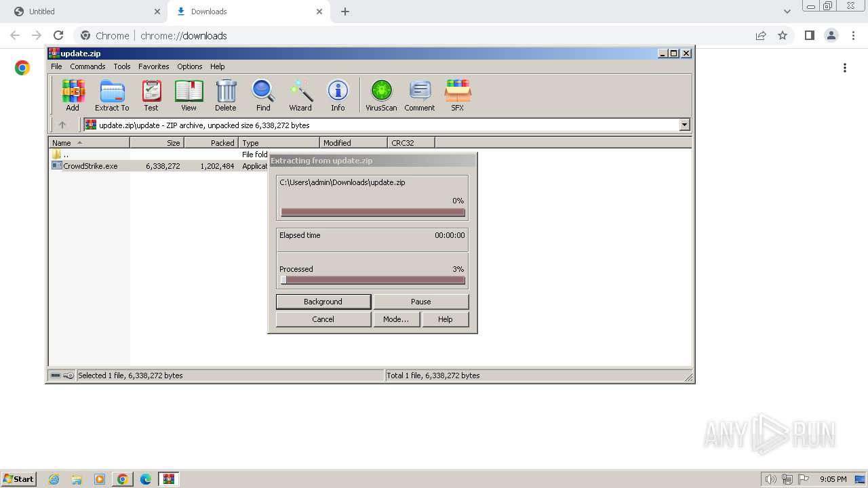
Task: Click the Find magnifier icon
Action: click(x=263, y=95)
